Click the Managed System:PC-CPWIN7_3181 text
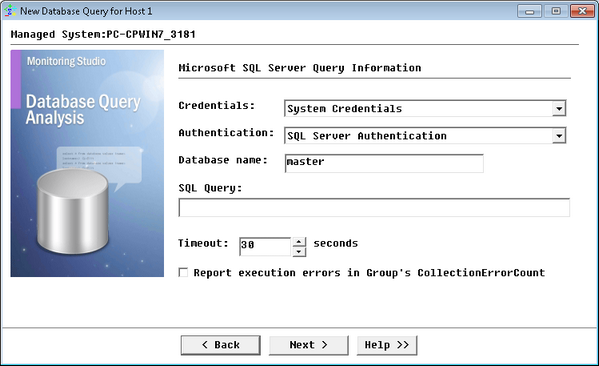Viewport: 599px width, 366px height. [x=103, y=34]
